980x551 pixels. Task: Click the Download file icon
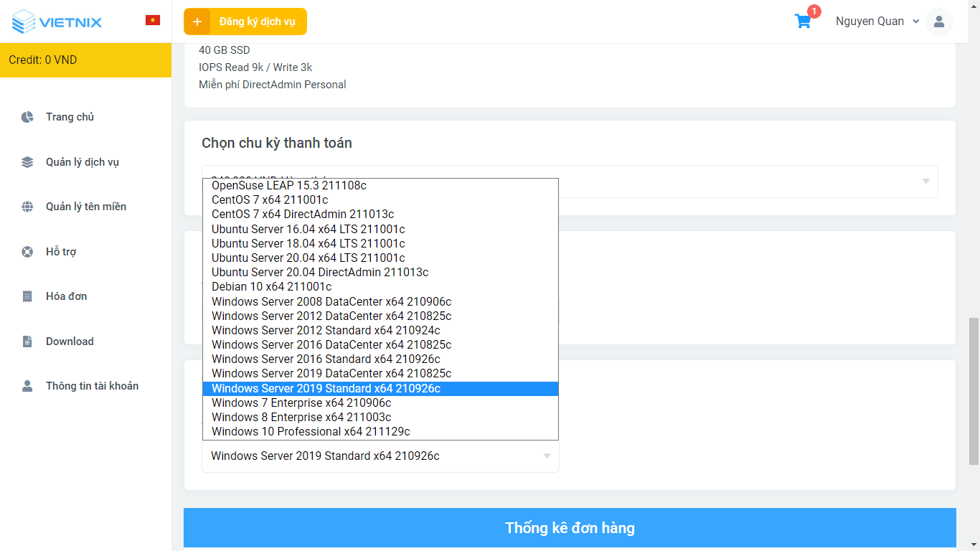27,342
